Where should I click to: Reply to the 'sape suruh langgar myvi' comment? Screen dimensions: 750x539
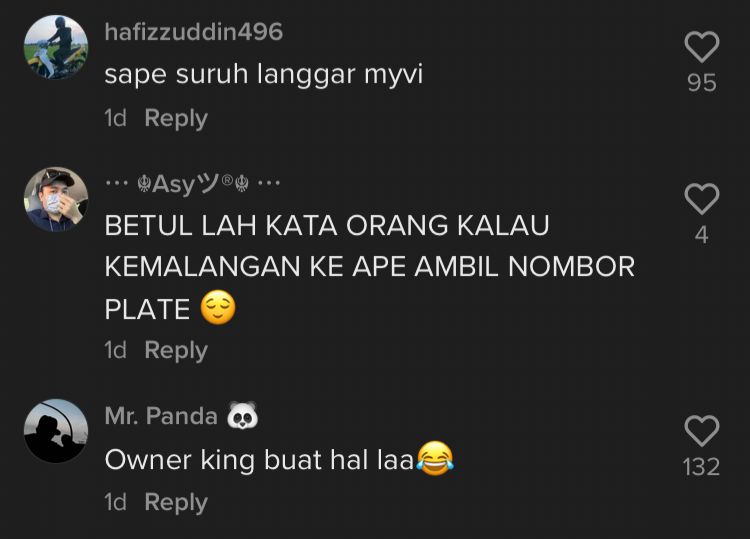(176, 118)
